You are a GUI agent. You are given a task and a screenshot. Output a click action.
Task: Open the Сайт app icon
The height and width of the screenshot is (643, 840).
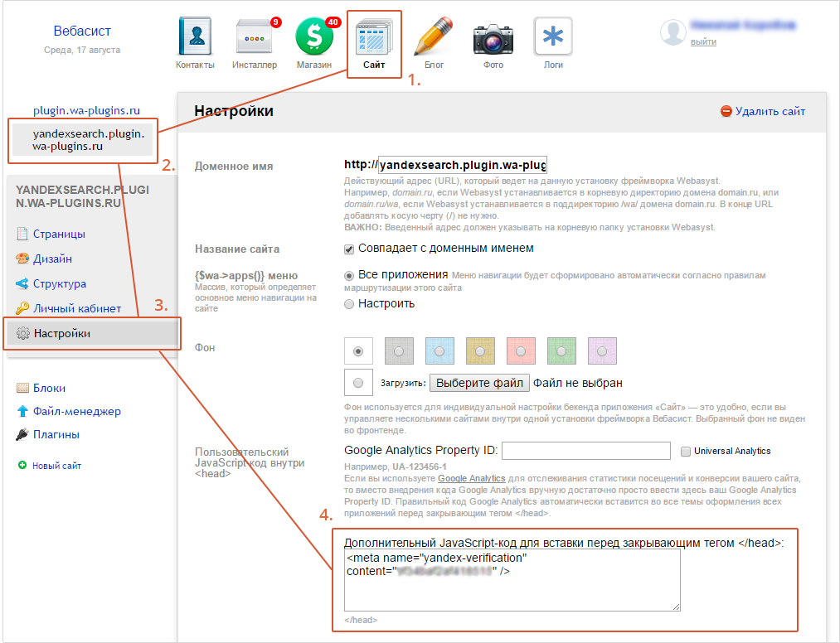[374, 36]
